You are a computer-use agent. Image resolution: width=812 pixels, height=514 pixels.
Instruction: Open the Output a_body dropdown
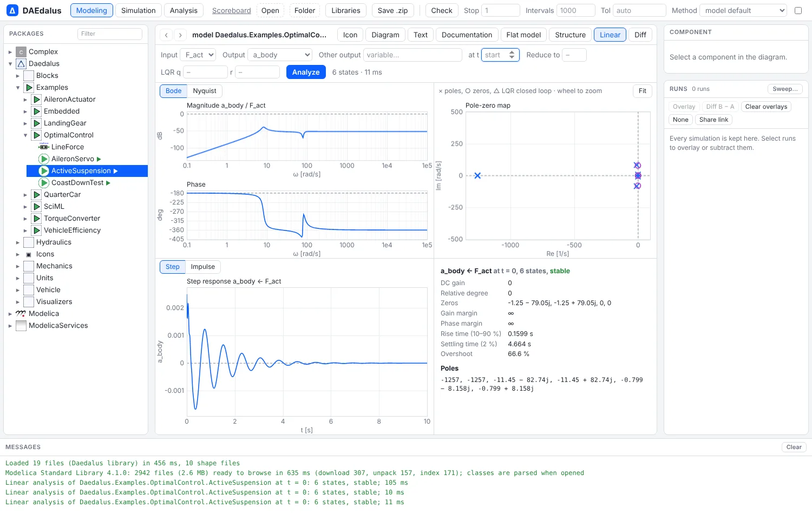point(280,55)
